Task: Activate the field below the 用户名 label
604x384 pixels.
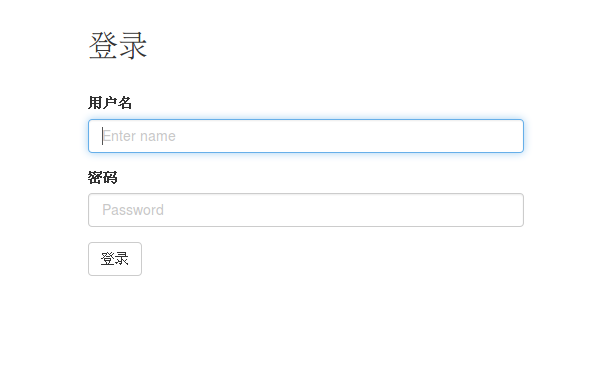Action: (x=306, y=136)
